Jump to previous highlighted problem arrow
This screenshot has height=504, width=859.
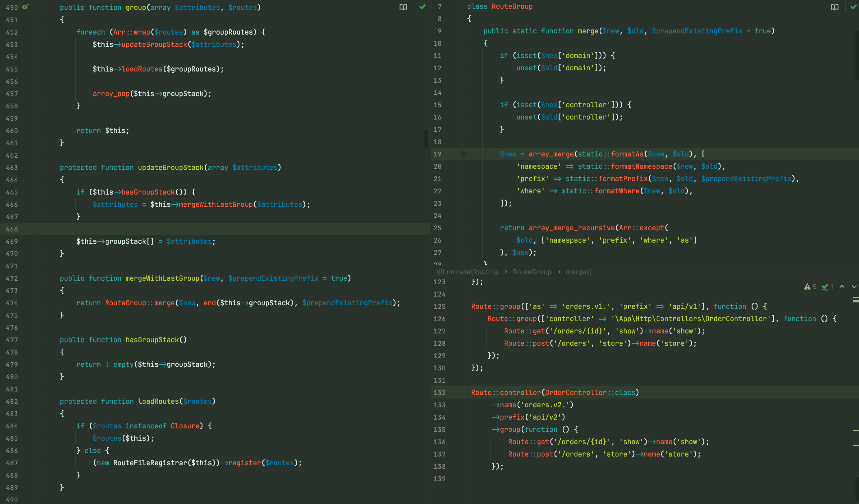842,287
